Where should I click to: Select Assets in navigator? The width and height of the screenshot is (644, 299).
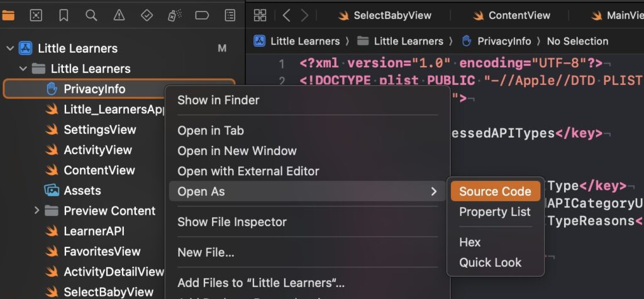[x=82, y=190]
